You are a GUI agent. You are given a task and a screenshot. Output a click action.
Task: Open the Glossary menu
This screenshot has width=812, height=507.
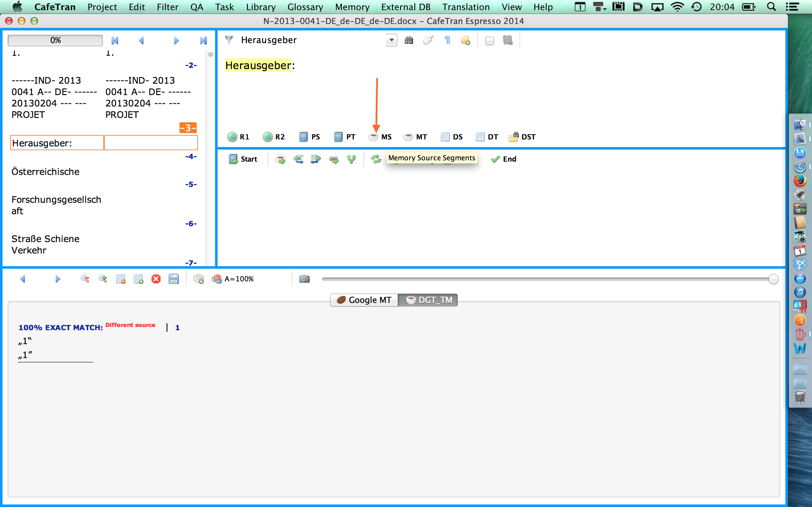click(305, 7)
